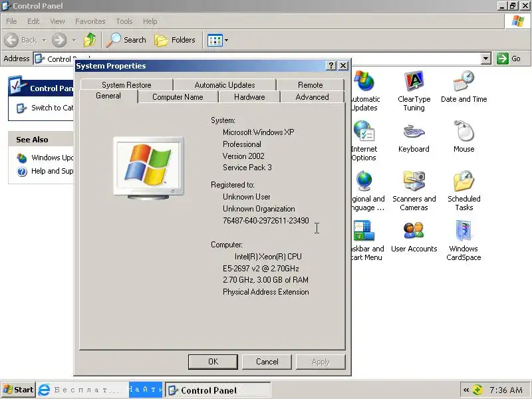Open the View menu
This screenshot has height=399, width=532.
click(57, 21)
